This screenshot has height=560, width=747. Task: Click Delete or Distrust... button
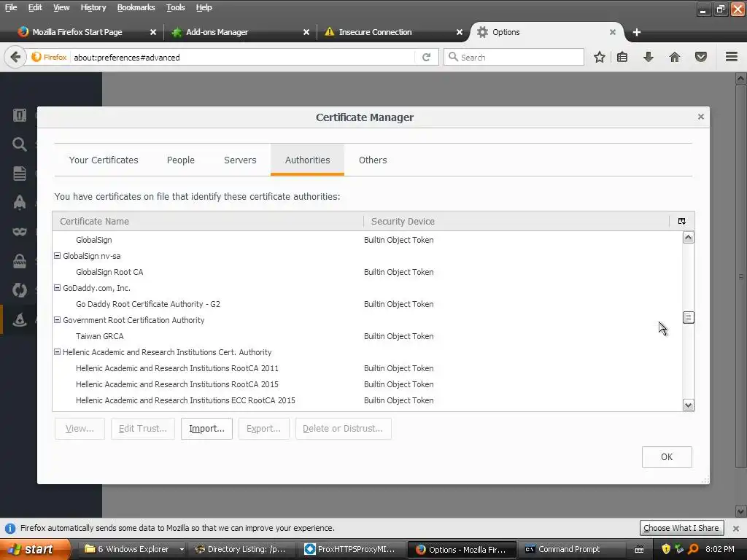click(343, 429)
